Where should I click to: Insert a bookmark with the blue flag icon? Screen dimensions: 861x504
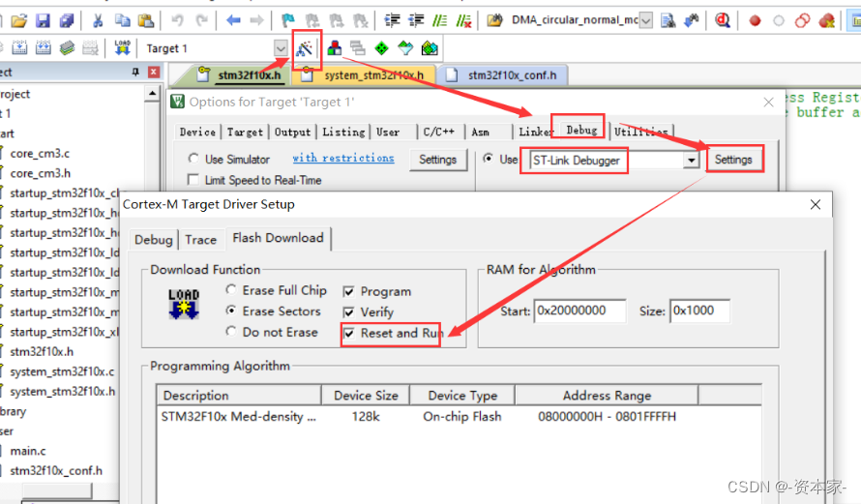pyautogui.click(x=287, y=21)
